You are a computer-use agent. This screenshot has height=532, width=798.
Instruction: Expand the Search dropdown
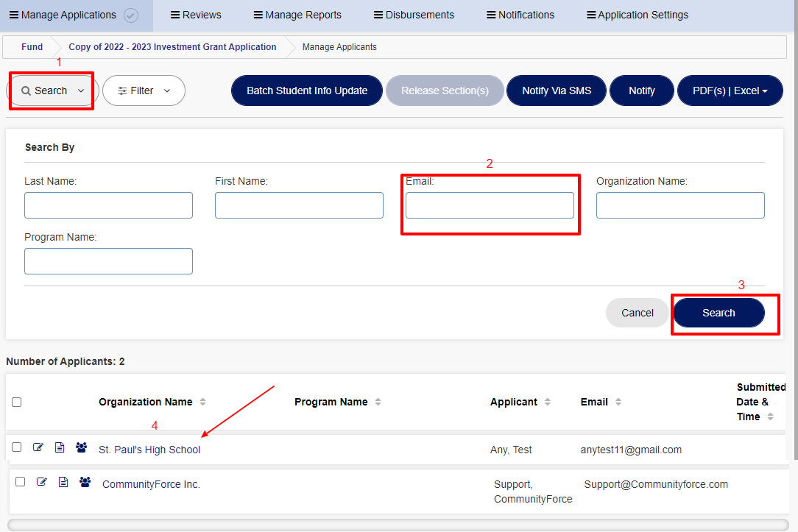pos(52,91)
